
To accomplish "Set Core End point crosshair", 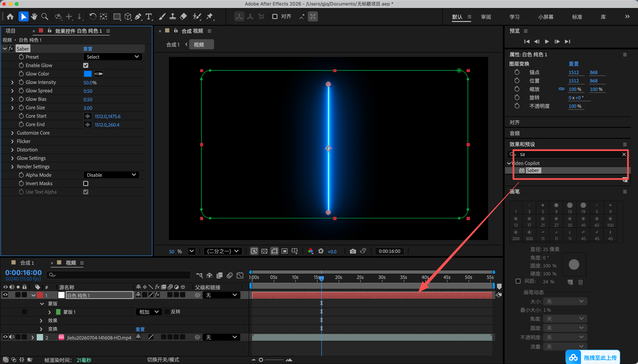I will [88, 125].
